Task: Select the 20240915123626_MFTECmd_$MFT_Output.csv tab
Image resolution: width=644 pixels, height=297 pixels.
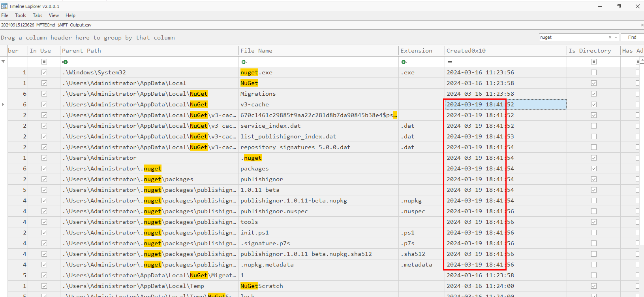Action: click(x=46, y=25)
